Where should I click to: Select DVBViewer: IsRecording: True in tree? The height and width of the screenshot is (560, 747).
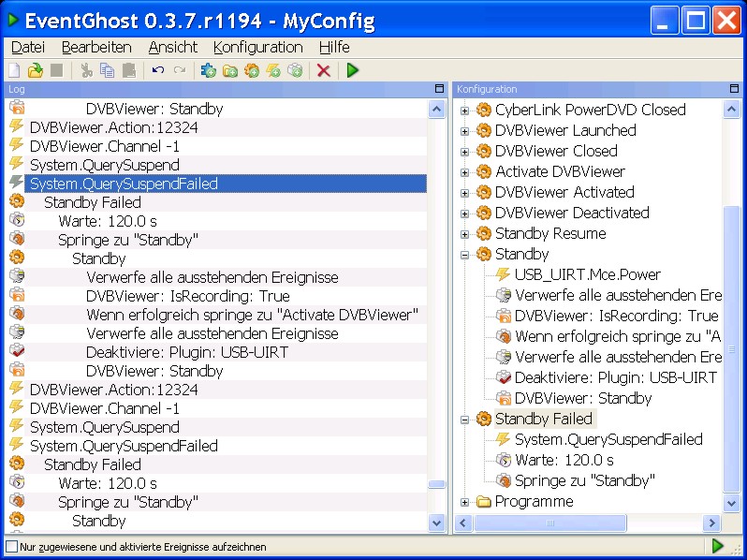tap(617, 316)
